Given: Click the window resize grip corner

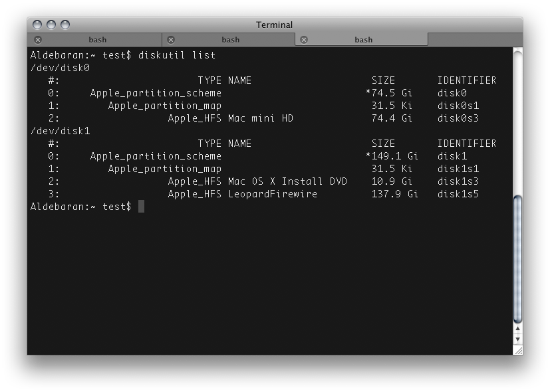Looking at the screenshot, I should pyautogui.click(x=517, y=350).
